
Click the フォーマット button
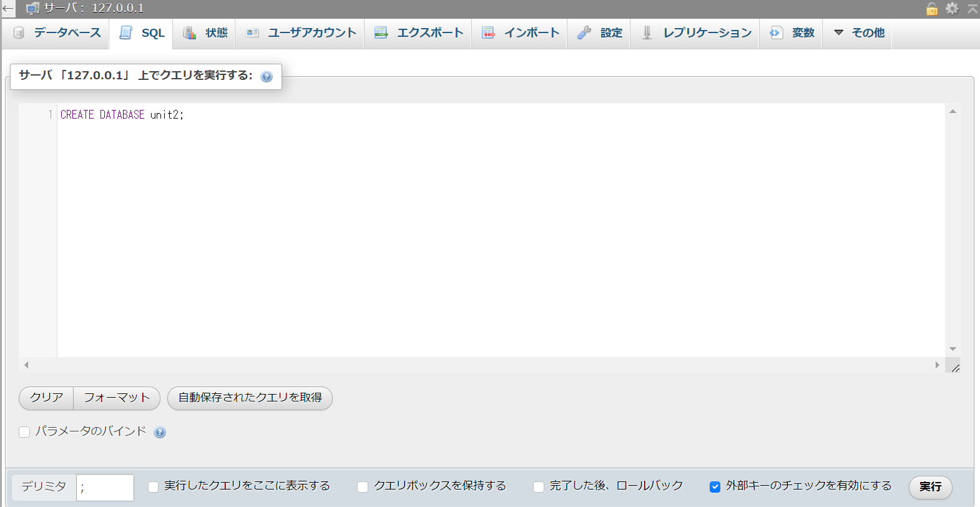pyautogui.click(x=117, y=398)
